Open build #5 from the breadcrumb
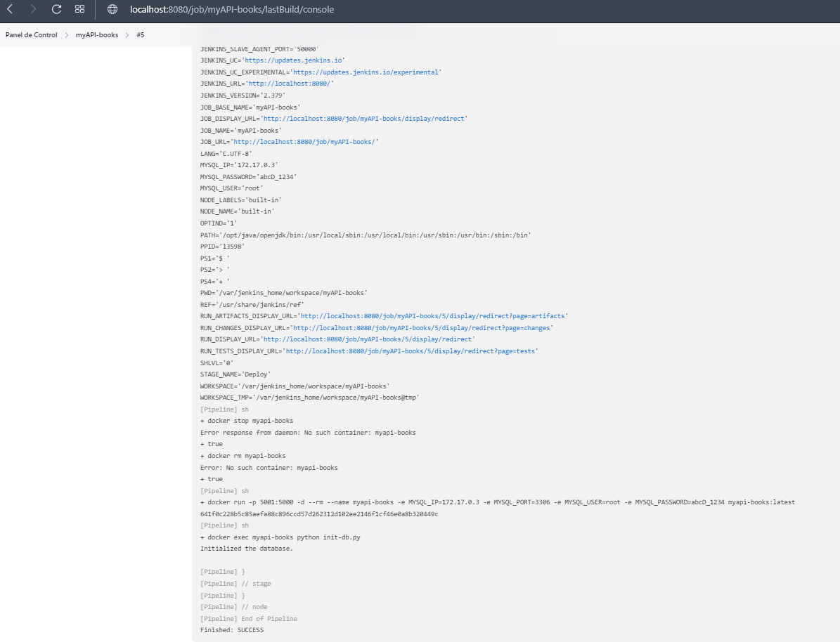 click(141, 34)
